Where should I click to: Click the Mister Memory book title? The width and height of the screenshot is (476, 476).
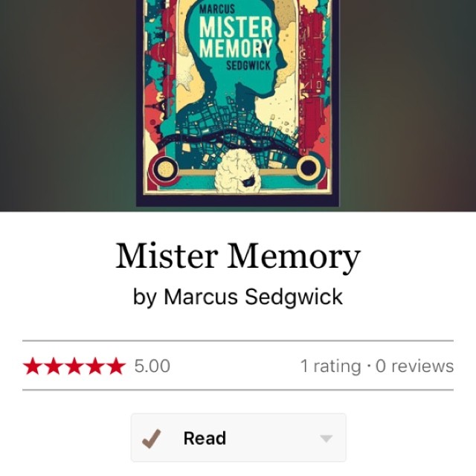pyautogui.click(x=238, y=256)
